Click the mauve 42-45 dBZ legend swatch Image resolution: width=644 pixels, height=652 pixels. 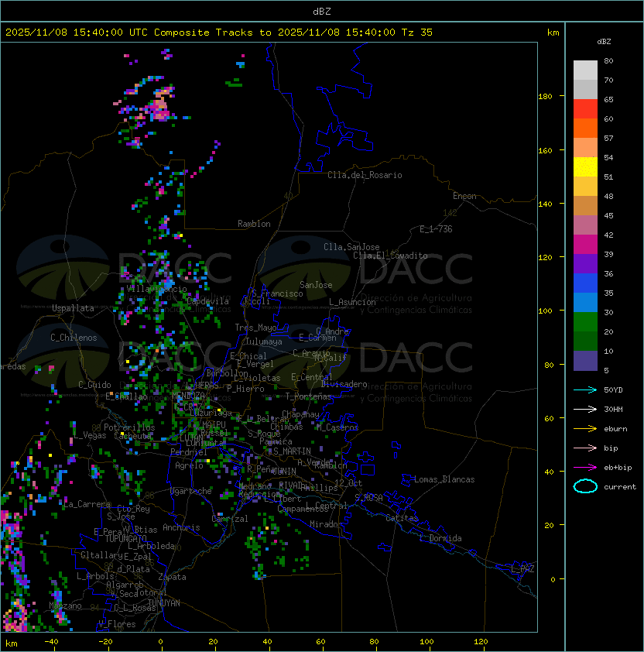(585, 225)
